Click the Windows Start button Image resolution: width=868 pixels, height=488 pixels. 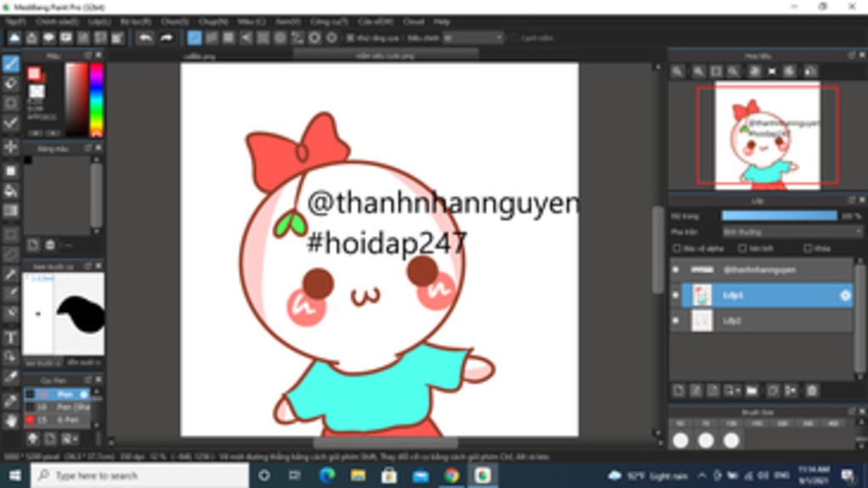(9, 475)
